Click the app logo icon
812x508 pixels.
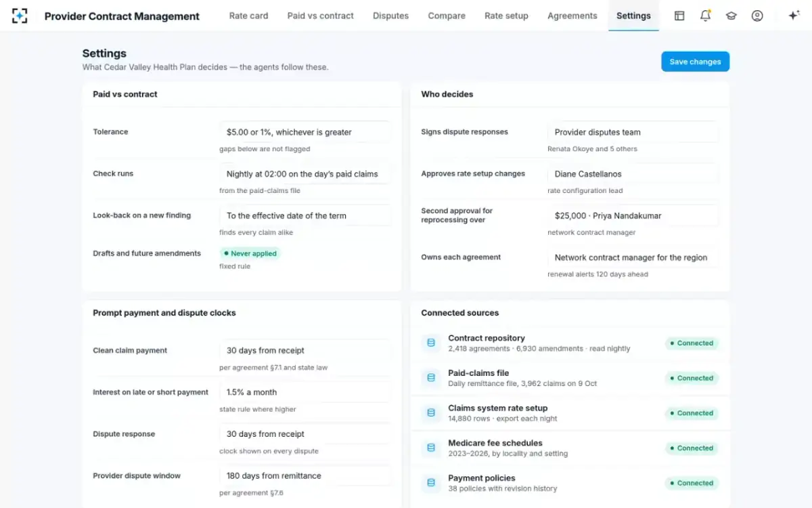pos(20,16)
